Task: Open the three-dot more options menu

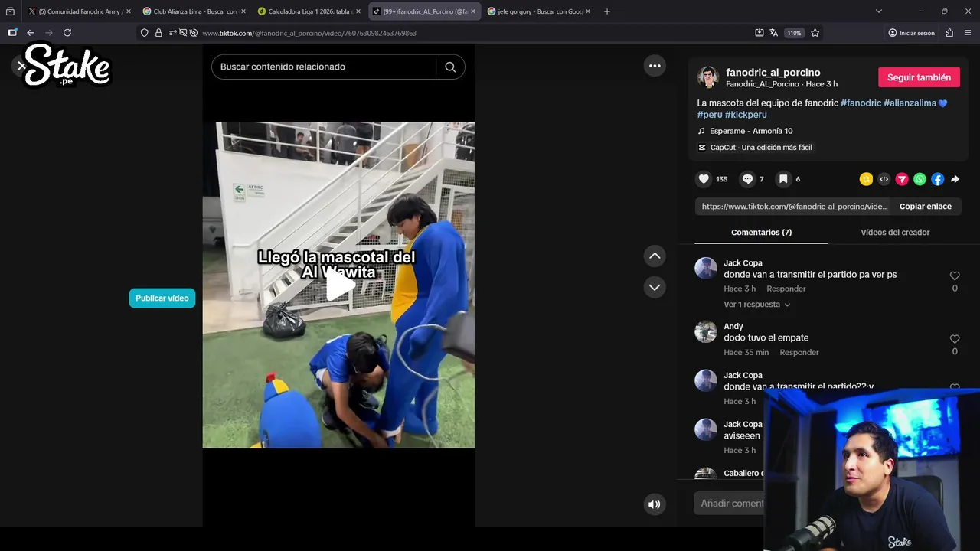Action: (655, 66)
